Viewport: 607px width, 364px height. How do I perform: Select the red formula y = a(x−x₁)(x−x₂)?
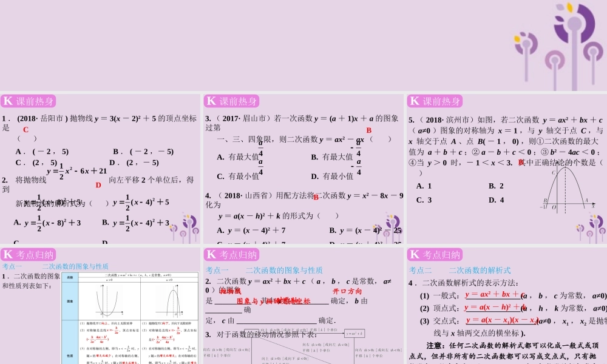coord(502,320)
